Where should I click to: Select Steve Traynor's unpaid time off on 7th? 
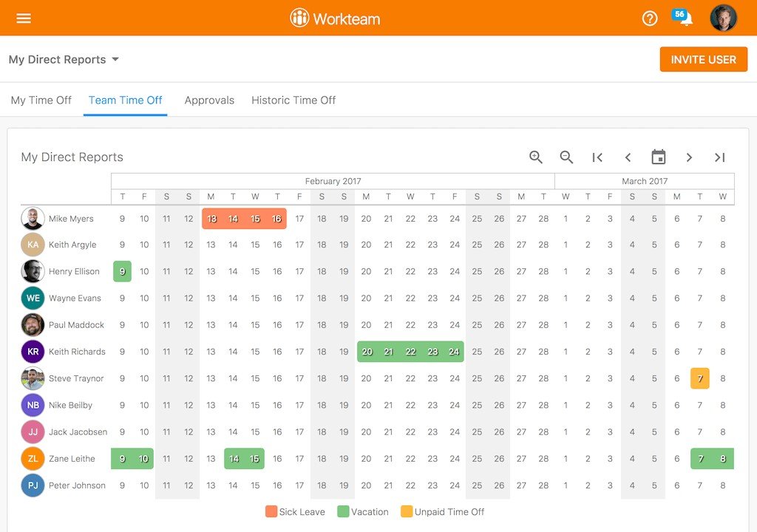tap(700, 378)
